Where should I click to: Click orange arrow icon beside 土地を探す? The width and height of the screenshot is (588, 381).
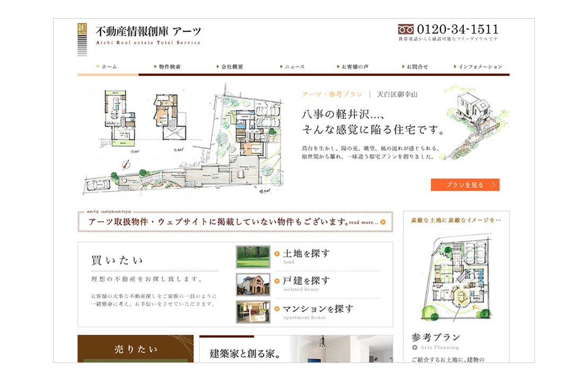click(278, 254)
